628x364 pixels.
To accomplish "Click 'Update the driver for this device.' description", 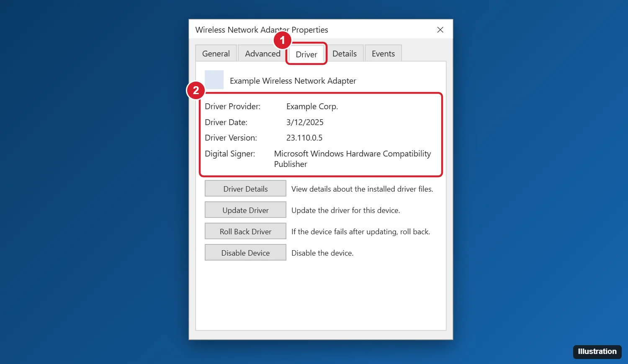I will pyautogui.click(x=346, y=210).
